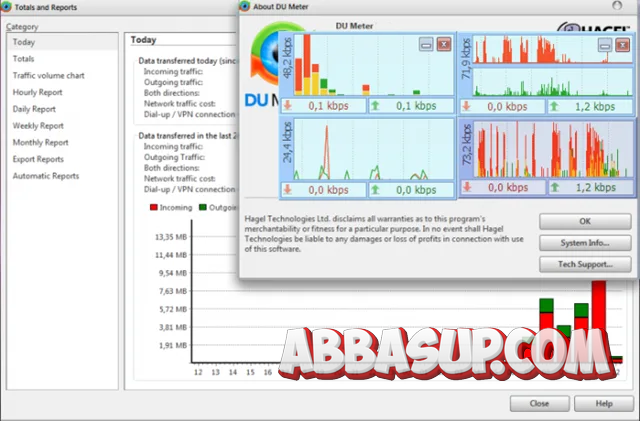Open Hourly Report
This screenshot has height=421, width=640.
[x=38, y=92]
